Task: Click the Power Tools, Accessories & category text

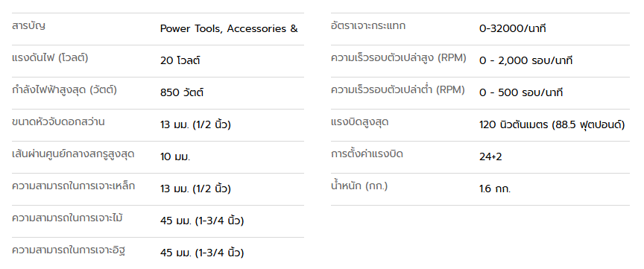Action: (229, 29)
